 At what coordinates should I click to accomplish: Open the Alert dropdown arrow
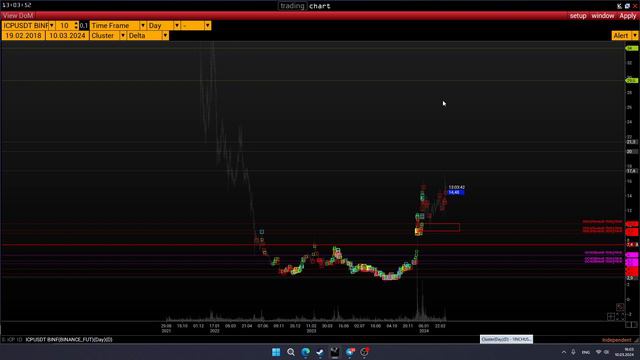click(634, 36)
